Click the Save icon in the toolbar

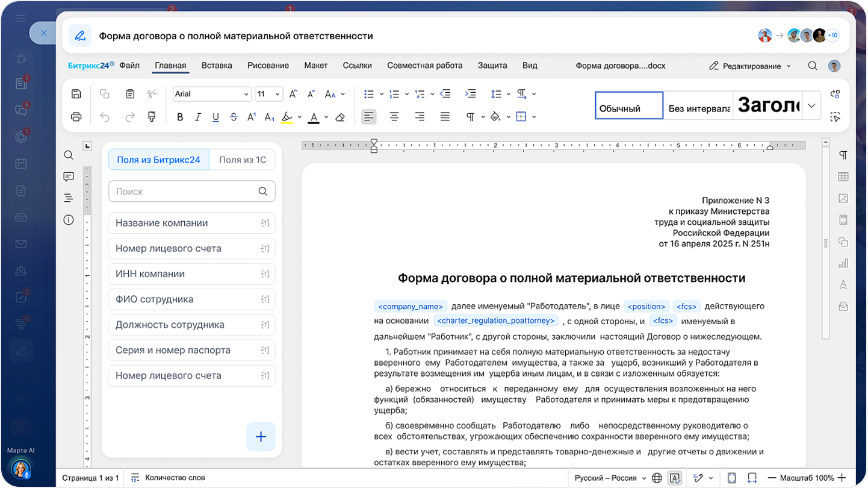pyautogui.click(x=76, y=94)
